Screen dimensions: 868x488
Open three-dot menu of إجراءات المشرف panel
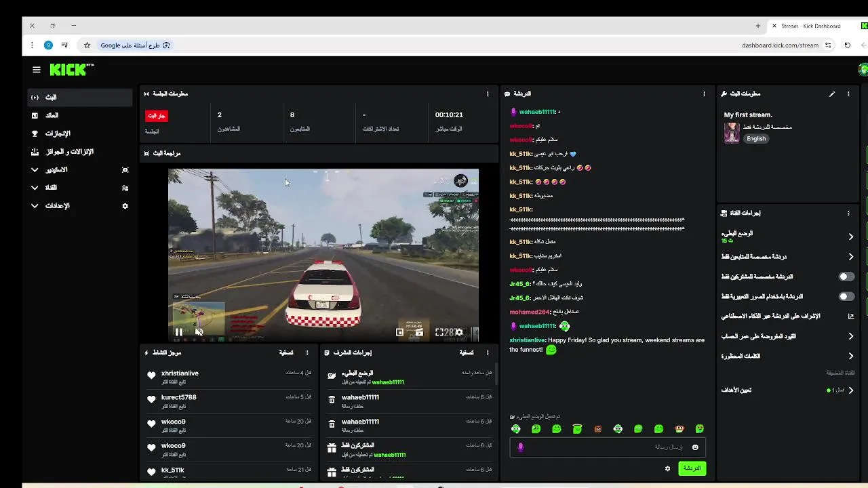click(x=488, y=352)
